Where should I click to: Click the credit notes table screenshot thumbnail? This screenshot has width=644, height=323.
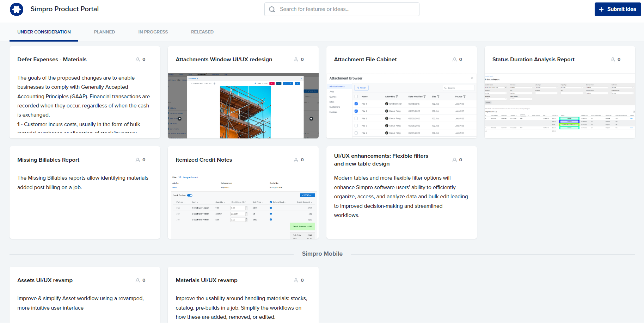coord(243,206)
